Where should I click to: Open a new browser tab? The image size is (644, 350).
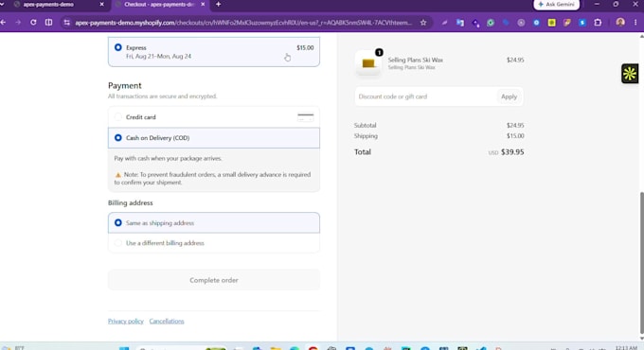[x=218, y=4]
